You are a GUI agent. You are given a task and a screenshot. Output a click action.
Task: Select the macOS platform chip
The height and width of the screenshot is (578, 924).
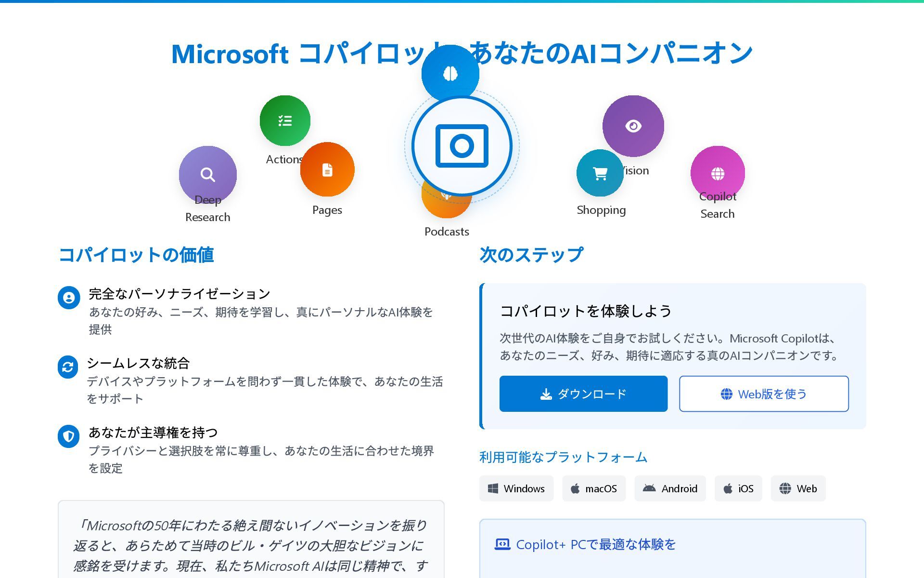click(x=594, y=488)
